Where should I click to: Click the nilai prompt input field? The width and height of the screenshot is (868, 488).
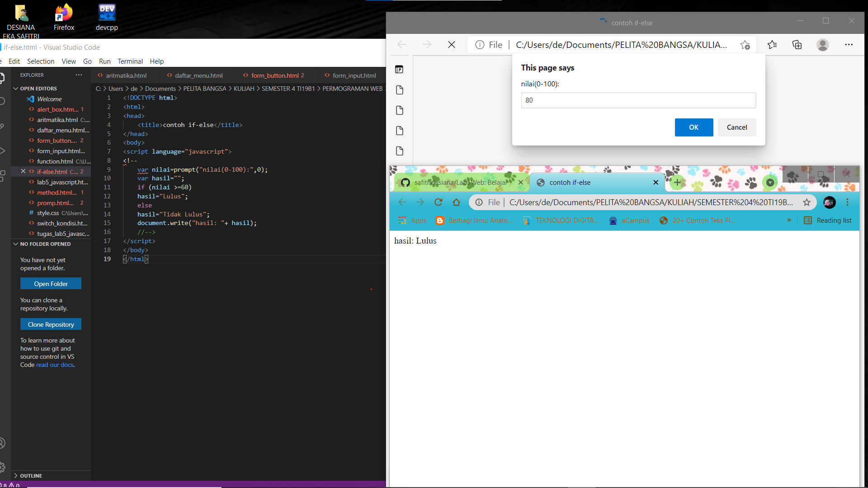coord(638,100)
